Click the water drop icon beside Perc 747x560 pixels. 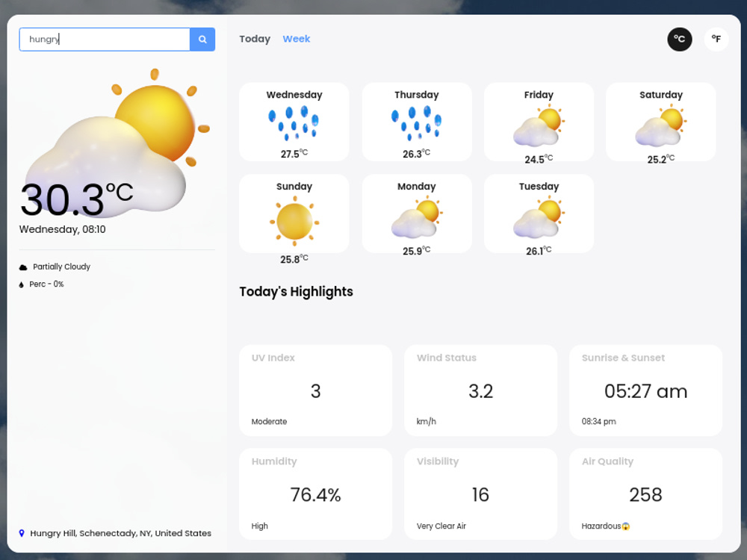tap(21, 284)
